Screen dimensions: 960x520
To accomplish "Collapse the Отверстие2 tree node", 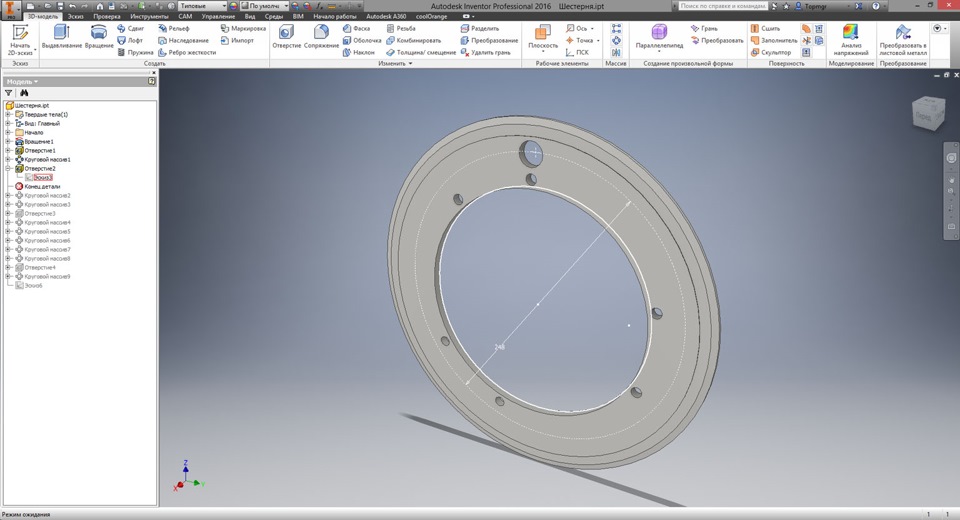I will point(8,169).
